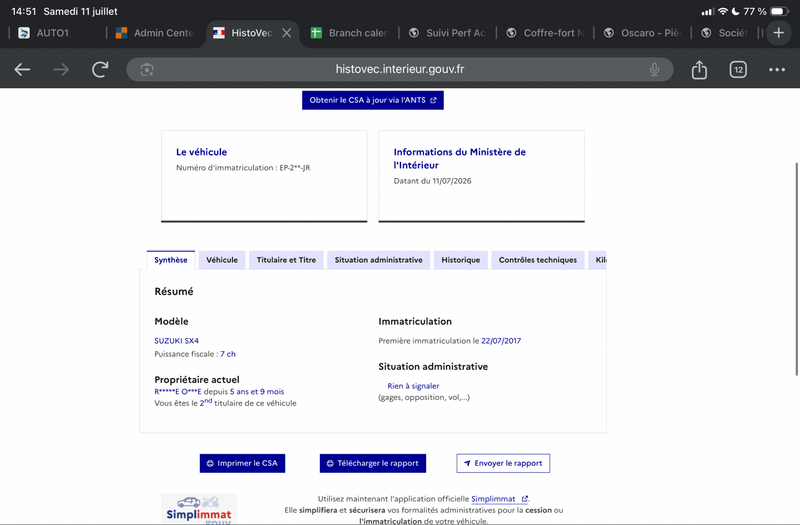Viewport: 800px width, 525px height.
Task: Click the Datant du 11/07/2026 text
Action: (x=432, y=181)
